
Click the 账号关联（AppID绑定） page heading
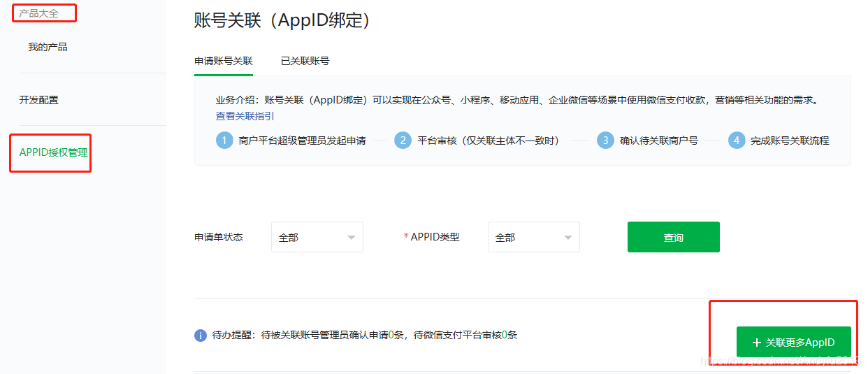point(282,20)
